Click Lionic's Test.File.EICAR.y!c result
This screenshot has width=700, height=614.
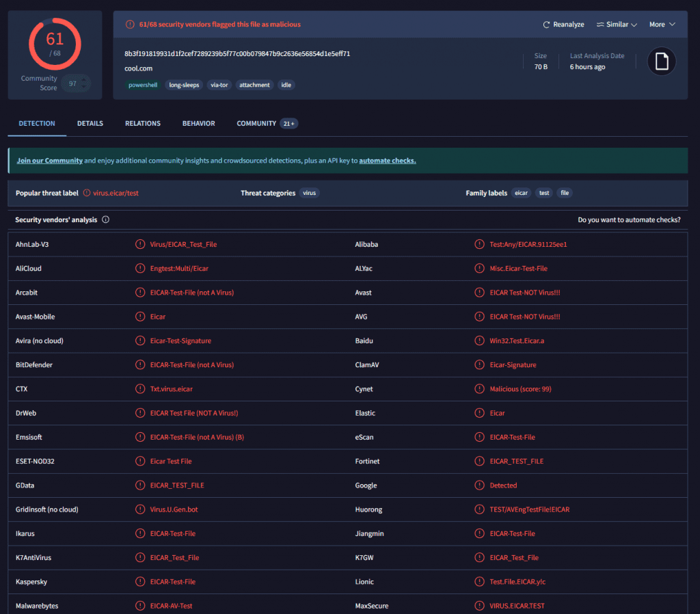pos(517,582)
